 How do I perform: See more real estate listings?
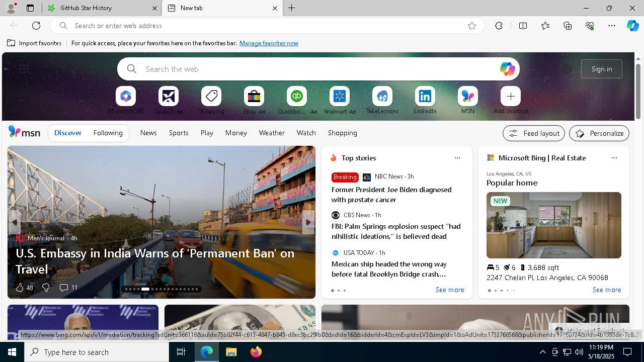click(x=607, y=290)
